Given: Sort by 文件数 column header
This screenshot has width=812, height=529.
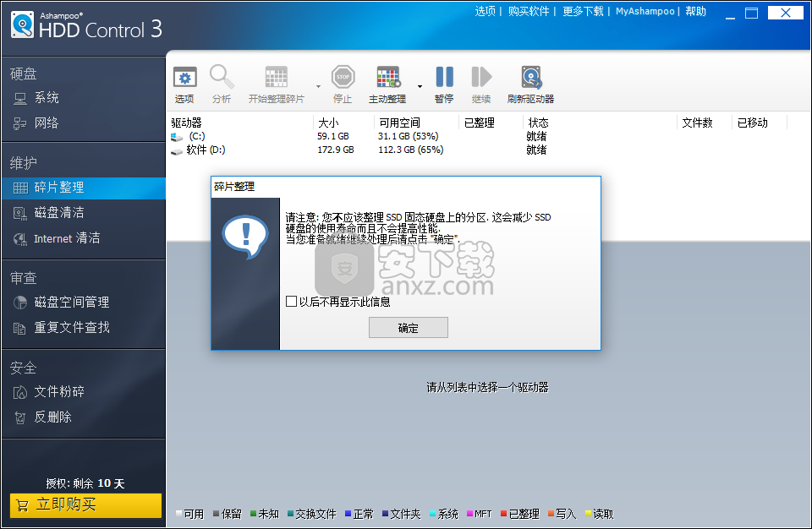Looking at the screenshot, I should tap(705, 123).
